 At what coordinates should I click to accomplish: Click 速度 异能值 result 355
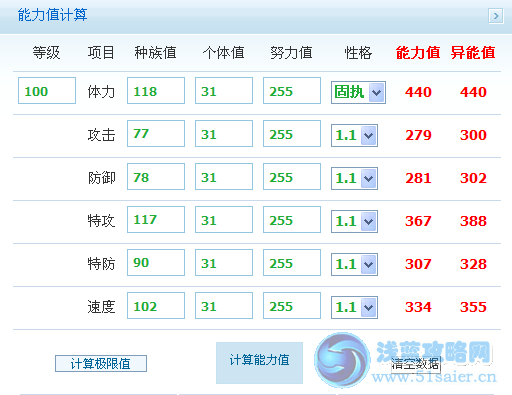473,307
